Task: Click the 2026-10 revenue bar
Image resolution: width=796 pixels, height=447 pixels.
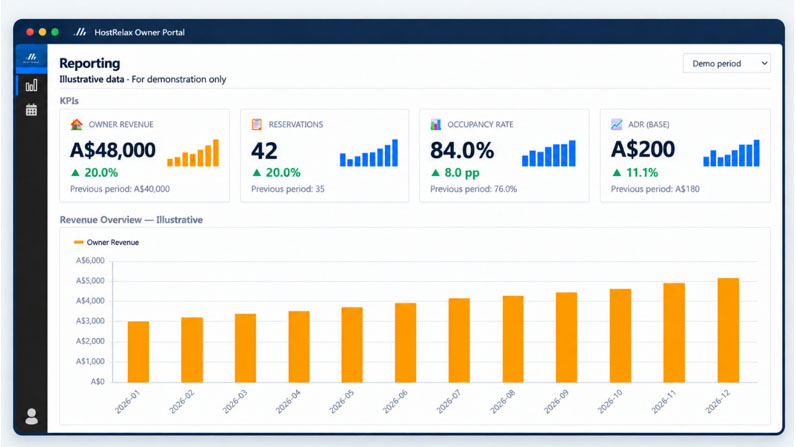Action: point(620,335)
